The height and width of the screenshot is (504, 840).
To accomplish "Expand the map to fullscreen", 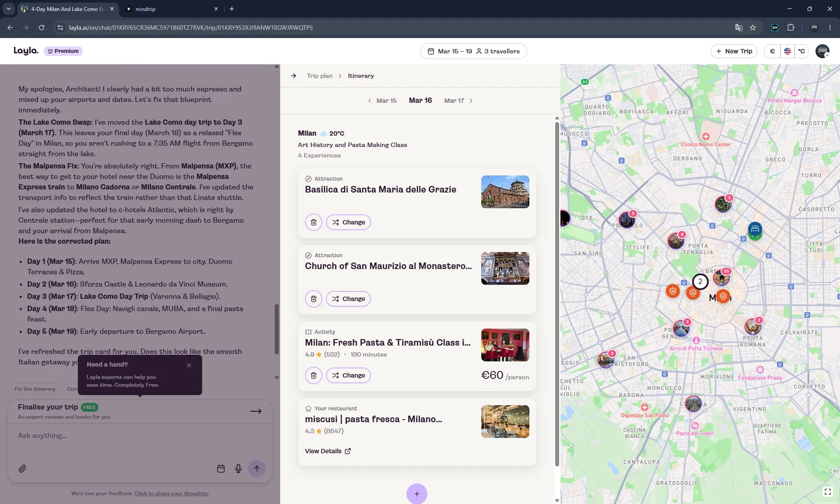I will tap(827, 492).
